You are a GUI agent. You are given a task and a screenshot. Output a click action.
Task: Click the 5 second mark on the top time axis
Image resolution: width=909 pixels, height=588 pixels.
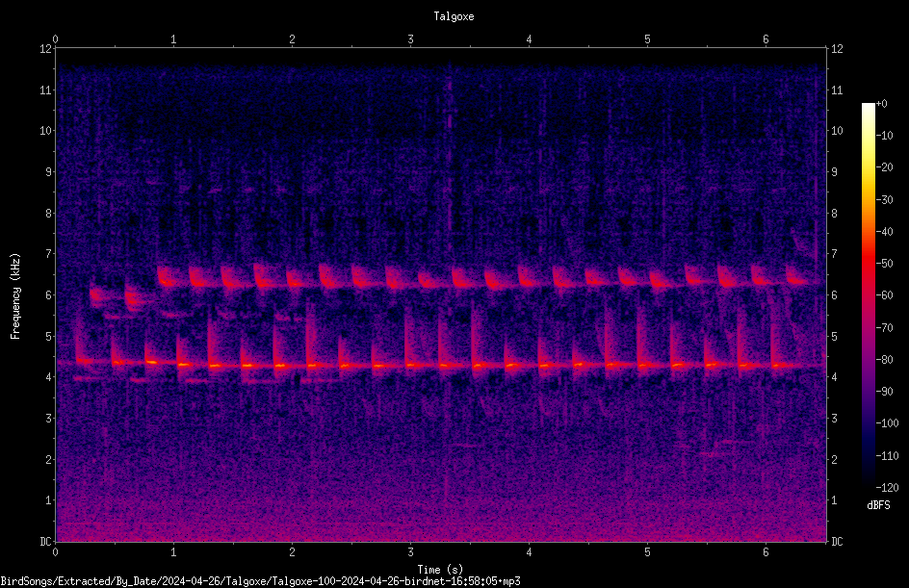point(647,39)
